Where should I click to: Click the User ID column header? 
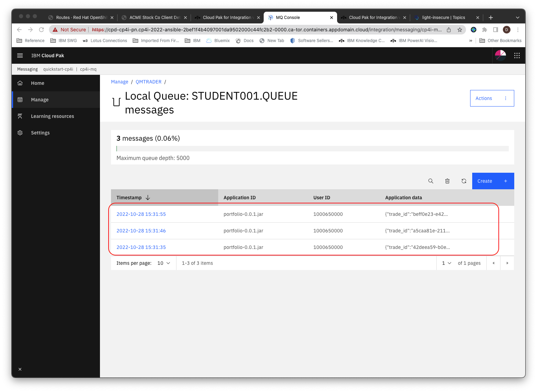pos(322,198)
